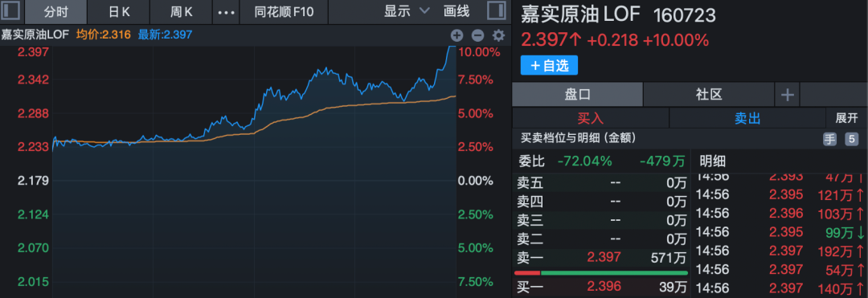Click the 买入 buy button

[x=591, y=118]
